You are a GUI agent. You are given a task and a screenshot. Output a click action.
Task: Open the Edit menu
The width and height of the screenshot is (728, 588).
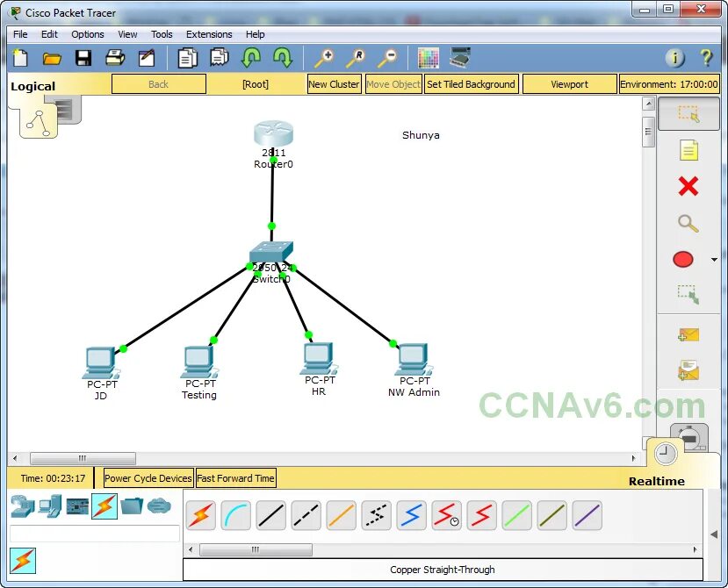coord(49,34)
